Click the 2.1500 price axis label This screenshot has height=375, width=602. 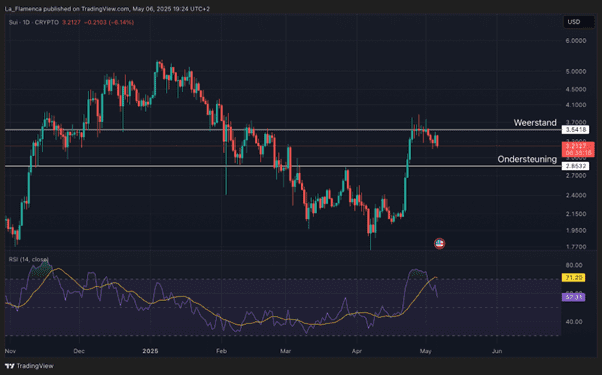point(576,213)
